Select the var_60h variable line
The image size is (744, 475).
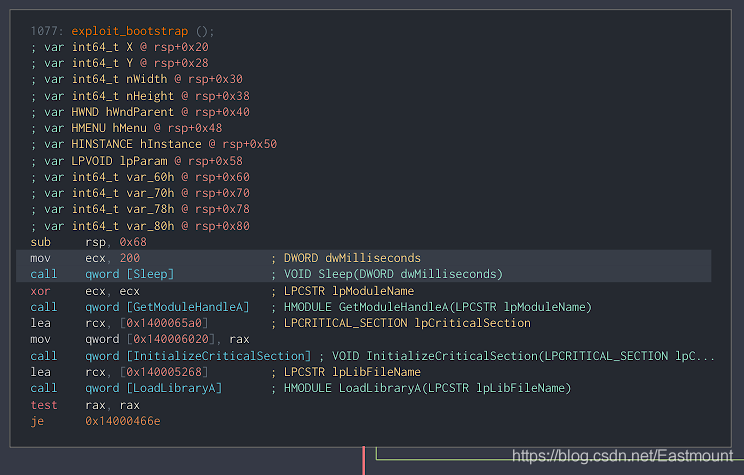click(x=140, y=177)
